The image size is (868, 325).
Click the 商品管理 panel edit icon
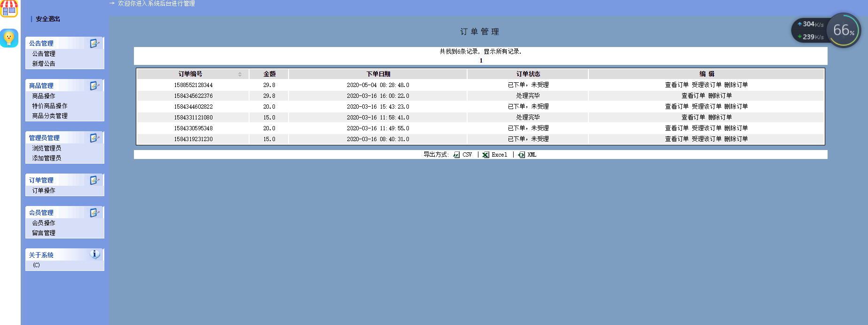coord(94,86)
